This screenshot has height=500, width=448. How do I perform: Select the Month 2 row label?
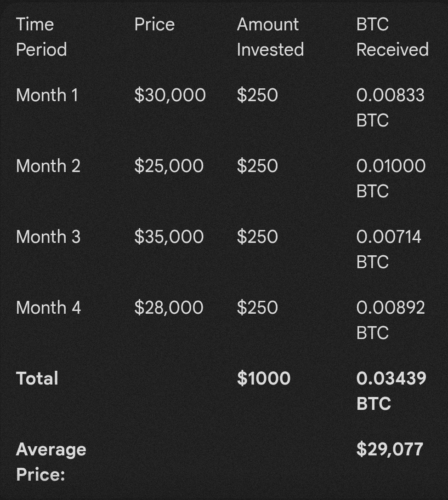[48, 166]
